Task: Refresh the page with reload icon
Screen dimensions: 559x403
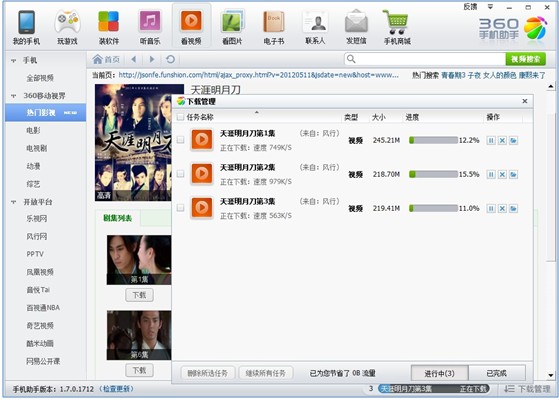Action: 170,59
